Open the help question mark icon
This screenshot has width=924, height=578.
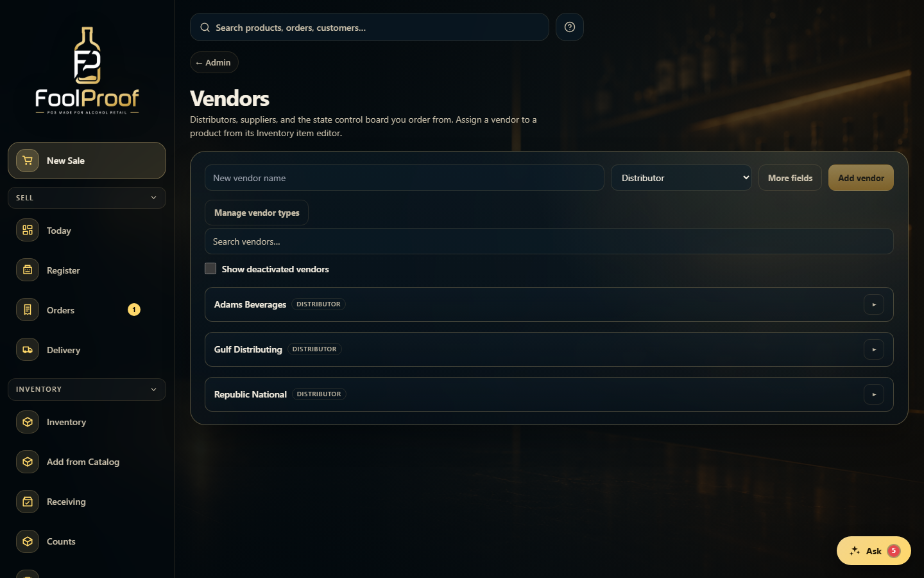(x=570, y=27)
